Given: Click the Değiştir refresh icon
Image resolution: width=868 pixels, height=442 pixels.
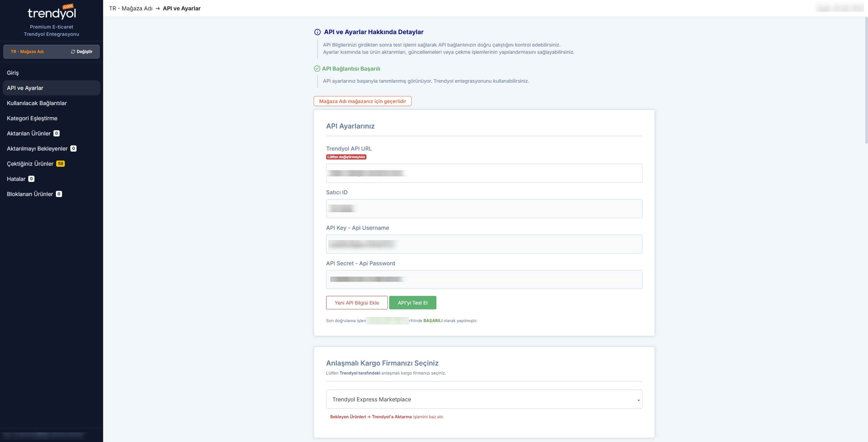Looking at the screenshot, I should (73, 52).
